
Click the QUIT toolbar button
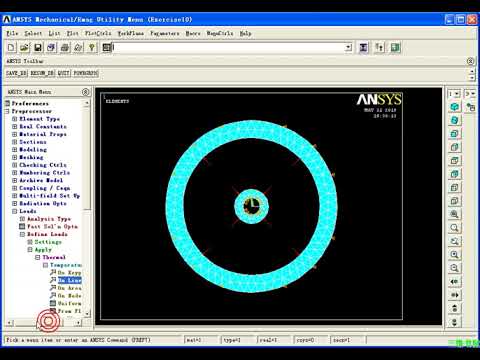(x=64, y=73)
